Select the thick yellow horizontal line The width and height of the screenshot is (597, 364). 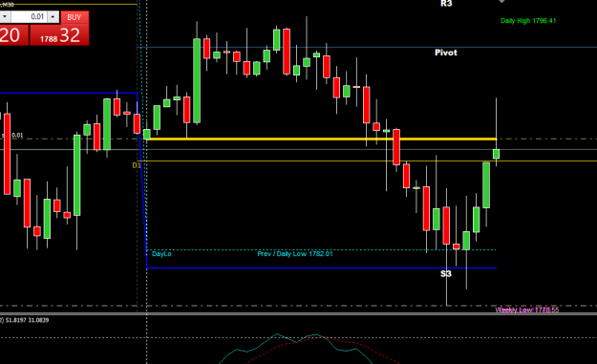(x=322, y=139)
